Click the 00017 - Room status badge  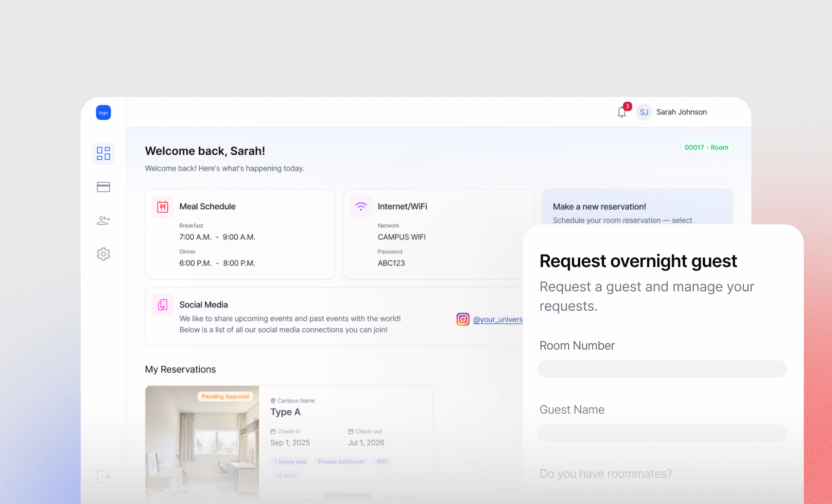click(706, 147)
